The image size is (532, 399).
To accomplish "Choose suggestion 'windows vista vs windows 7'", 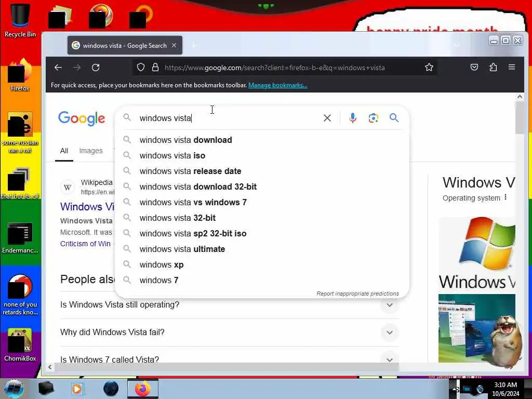I will pyautogui.click(x=262, y=202).
